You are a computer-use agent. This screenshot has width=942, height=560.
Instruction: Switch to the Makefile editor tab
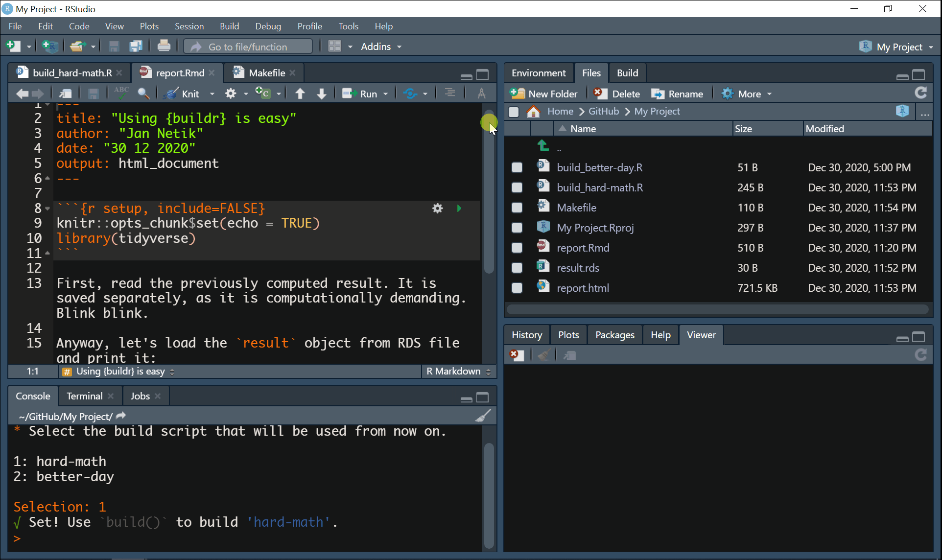point(266,73)
